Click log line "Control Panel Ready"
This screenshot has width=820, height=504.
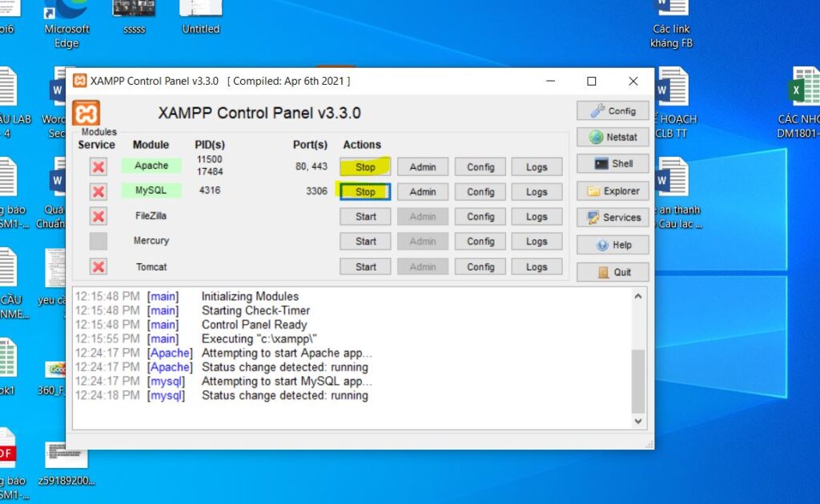[254, 324]
